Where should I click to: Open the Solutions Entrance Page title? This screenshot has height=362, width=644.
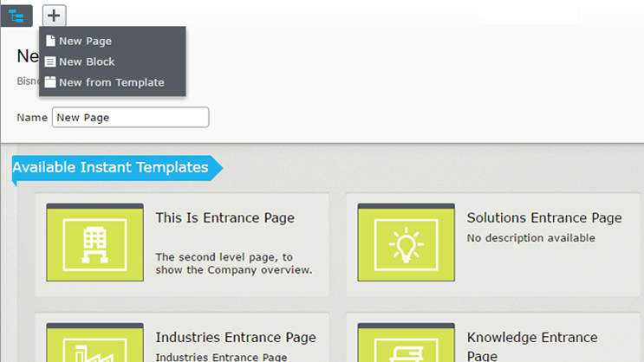coord(544,217)
